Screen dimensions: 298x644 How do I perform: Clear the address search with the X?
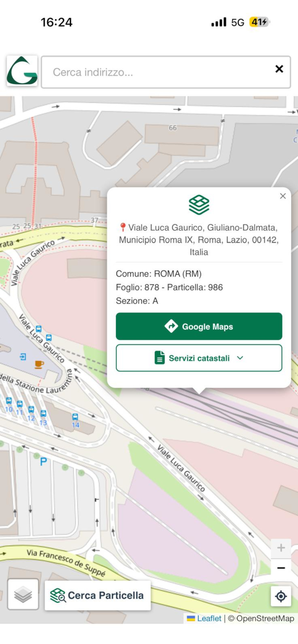pos(279,69)
